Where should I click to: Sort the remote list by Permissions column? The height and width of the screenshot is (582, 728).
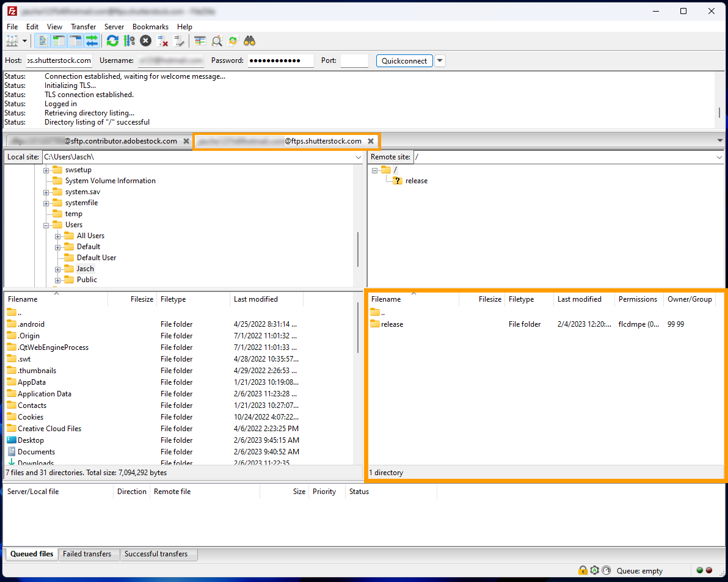pyautogui.click(x=639, y=299)
